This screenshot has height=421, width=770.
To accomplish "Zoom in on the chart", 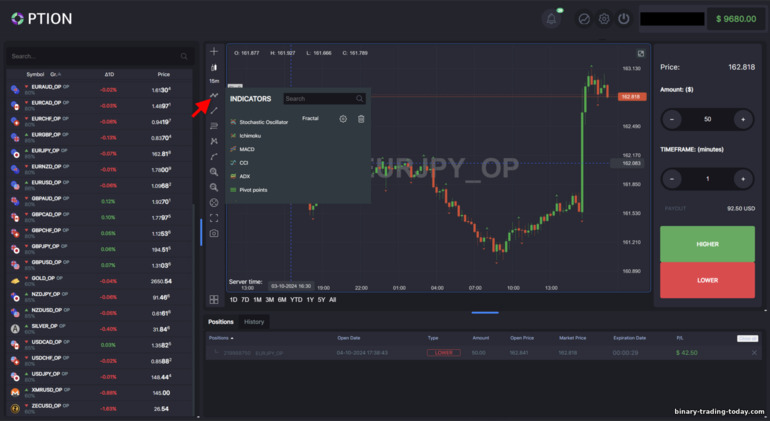I will point(214,172).
